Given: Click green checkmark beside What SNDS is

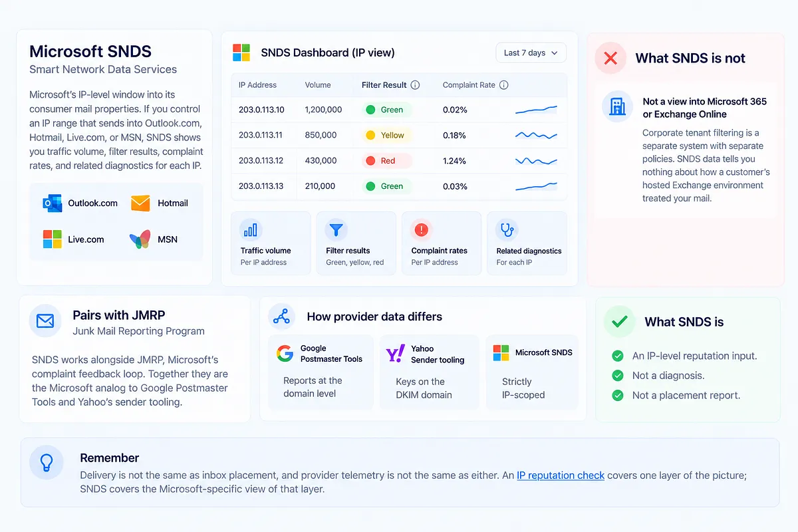Looking at the screenshot, I should click(x=619, y=322).
